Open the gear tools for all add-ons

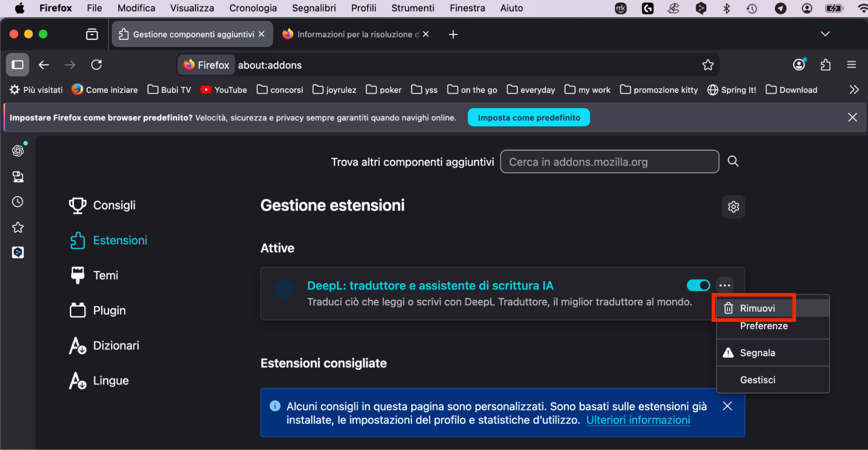[x=733, y=207]
